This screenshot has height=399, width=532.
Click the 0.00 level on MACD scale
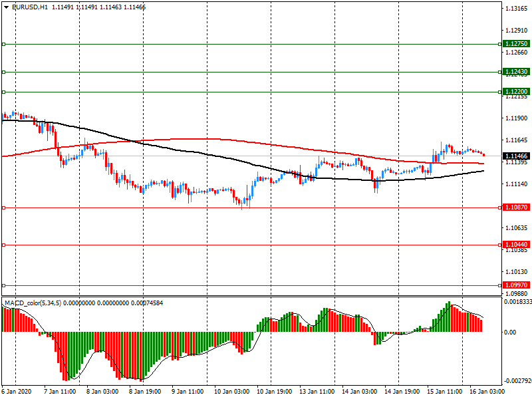(510, 332)
